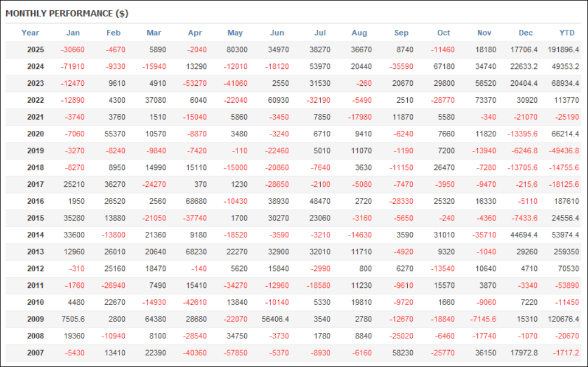The image size is (588, 367).
Task: Click 2009 Mar value 64380
Action: [x=156, y=319]
